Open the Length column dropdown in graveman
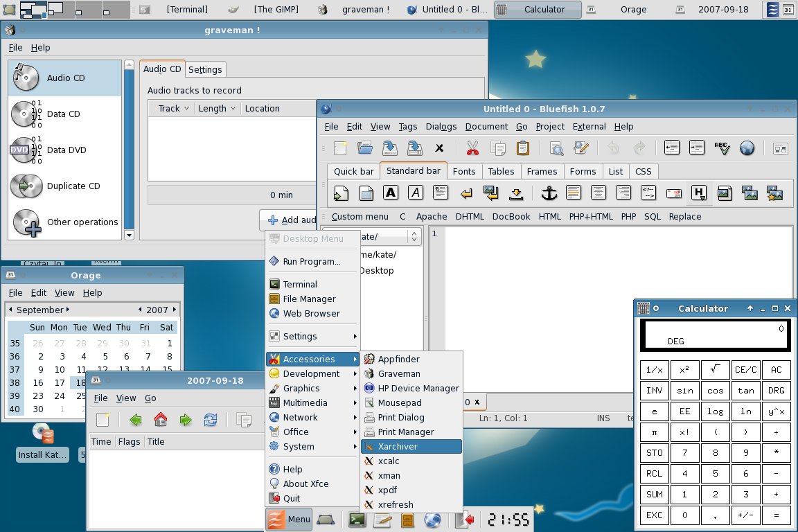Viewport: 798px width, 532px height. [x=233, y=109]
